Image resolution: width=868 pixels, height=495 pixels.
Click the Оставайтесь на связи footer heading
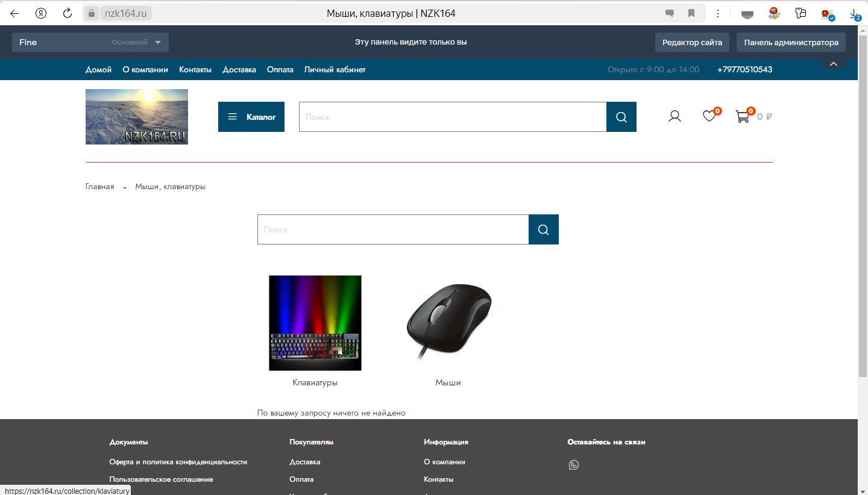click(x=606, y=442)
